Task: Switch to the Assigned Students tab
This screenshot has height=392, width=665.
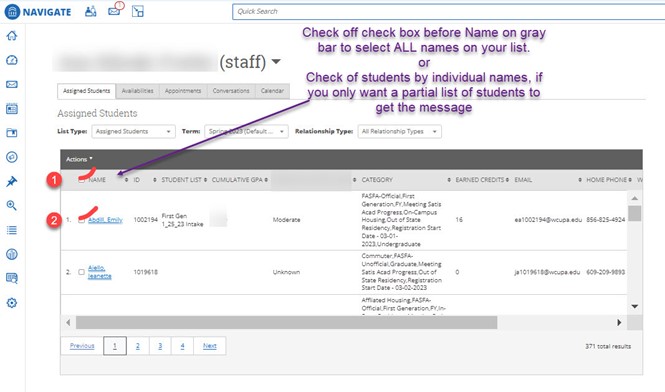Action: point(87,91)
